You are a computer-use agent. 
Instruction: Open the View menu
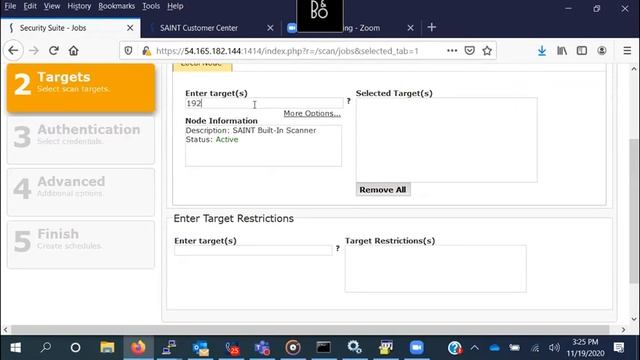tap(52, 6)
